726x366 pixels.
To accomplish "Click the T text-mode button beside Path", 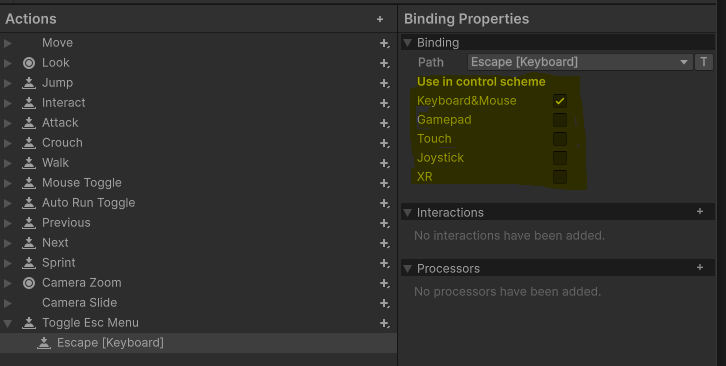I will 703,62.
